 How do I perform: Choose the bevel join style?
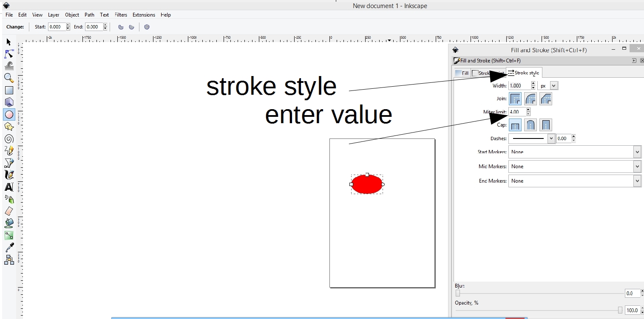pos(546,99)
